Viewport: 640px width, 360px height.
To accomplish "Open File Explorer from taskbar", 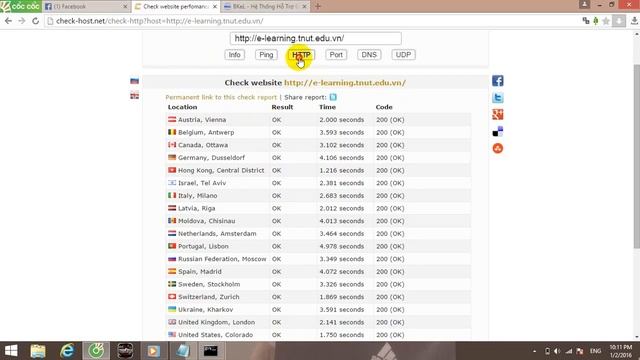I will [x=38, y=351].
